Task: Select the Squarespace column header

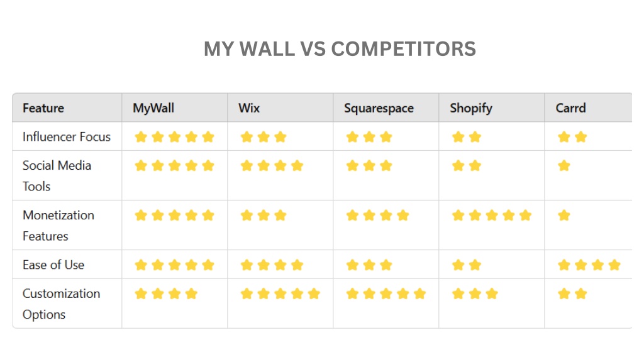Action: click(379, 108)
